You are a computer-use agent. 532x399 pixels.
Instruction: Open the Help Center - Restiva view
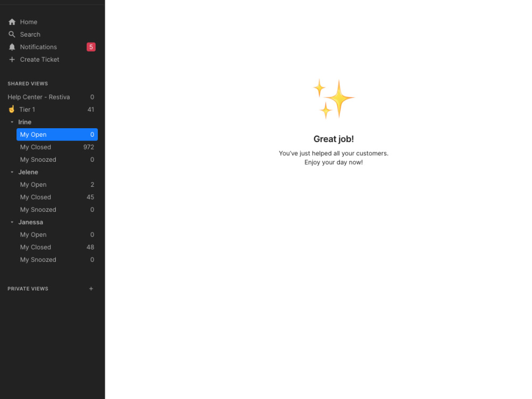(x=51, y=97)
